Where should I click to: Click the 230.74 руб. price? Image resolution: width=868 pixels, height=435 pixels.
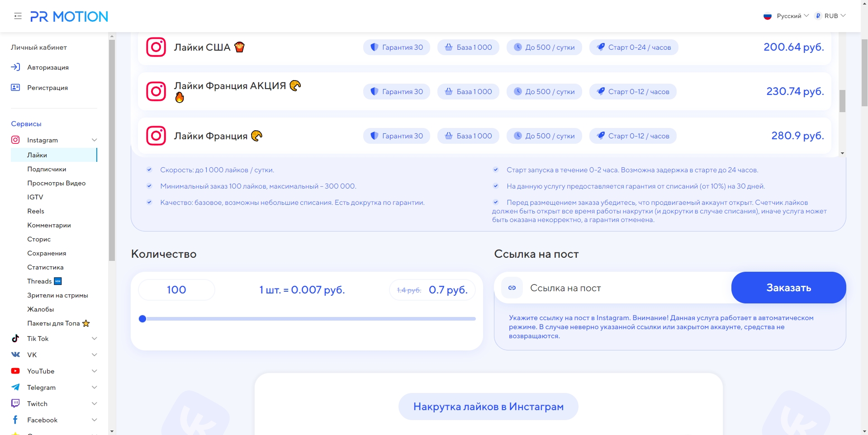[x=795, y=91]
